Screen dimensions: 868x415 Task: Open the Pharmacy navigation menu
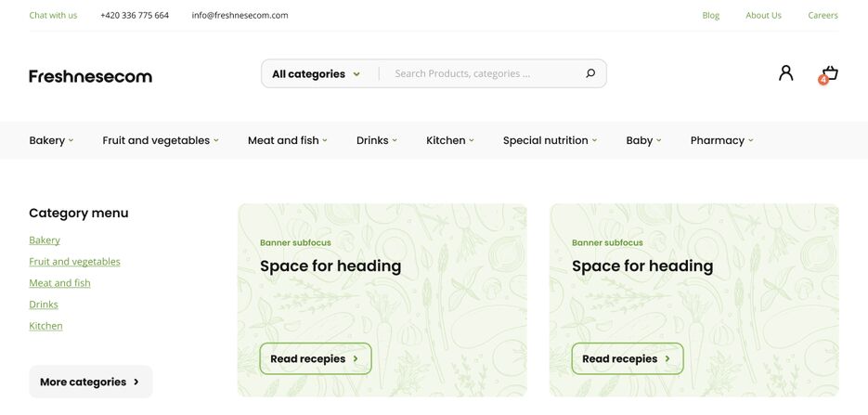click(722, 140)
